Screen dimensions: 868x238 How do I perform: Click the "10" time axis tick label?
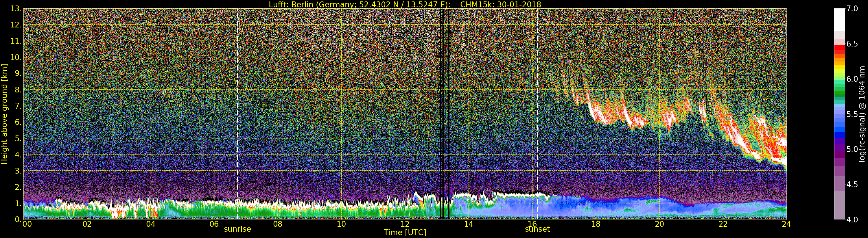(341, 224)
